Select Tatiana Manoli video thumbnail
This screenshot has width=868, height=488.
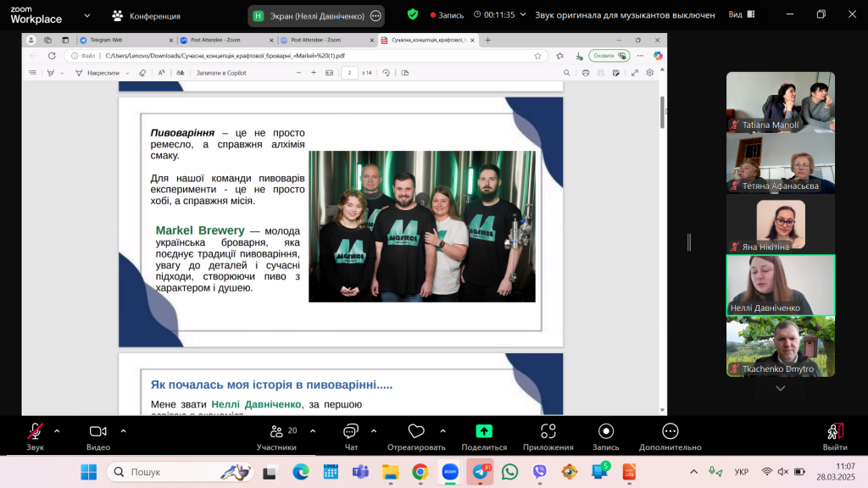[x=781, y=102]
